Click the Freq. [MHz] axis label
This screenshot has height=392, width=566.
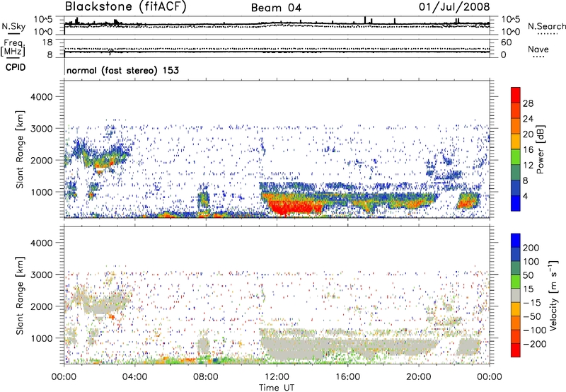pyautogui.click(x=13, y=48)
